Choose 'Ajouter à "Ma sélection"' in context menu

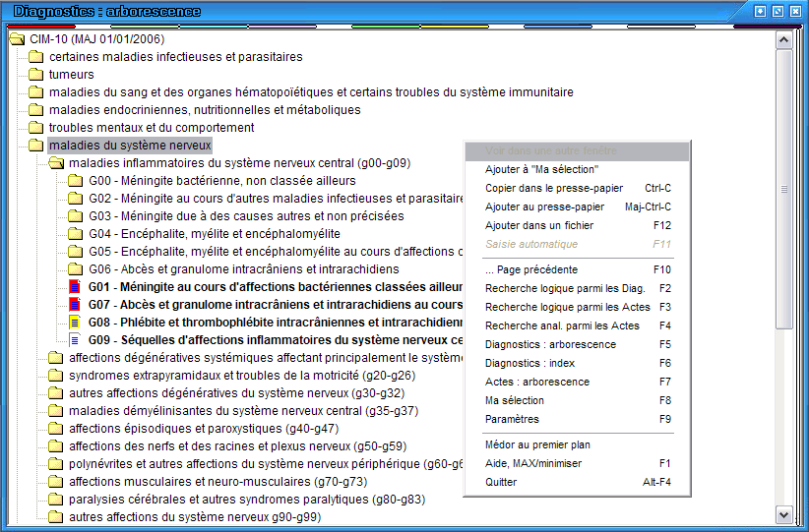[x=577, y=169]
